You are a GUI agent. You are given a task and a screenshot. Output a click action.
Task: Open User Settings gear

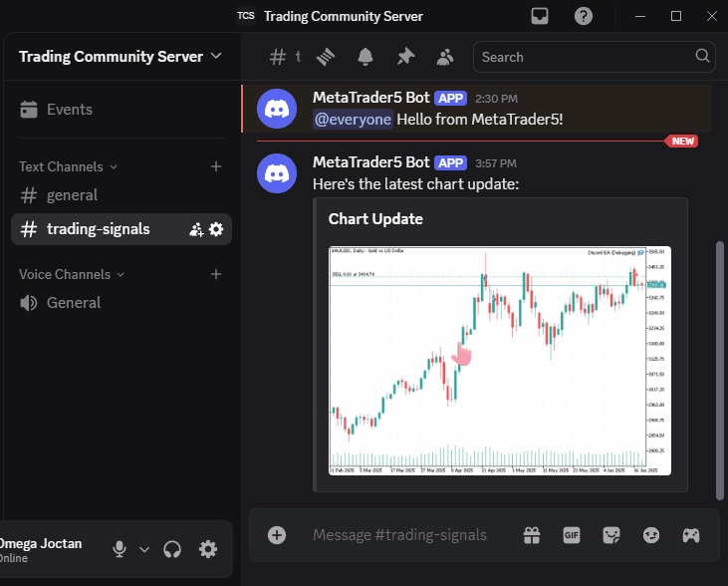[207, 549]
